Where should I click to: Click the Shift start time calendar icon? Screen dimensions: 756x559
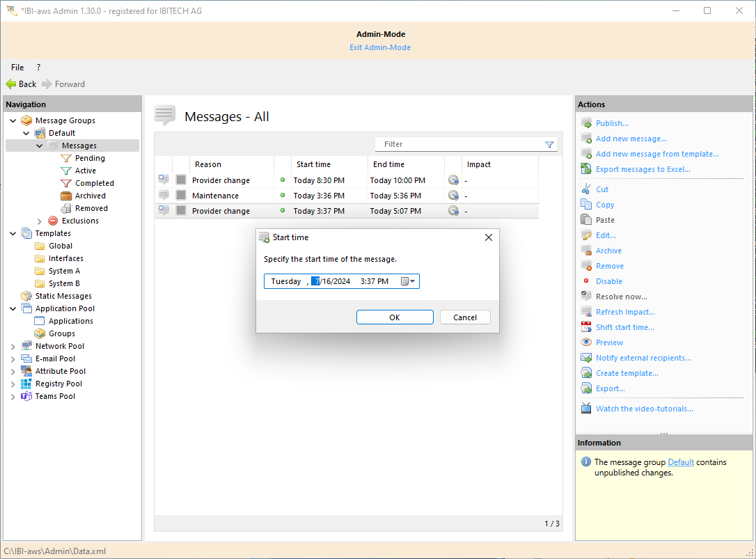pyautogui.click(x=586, y=327)
